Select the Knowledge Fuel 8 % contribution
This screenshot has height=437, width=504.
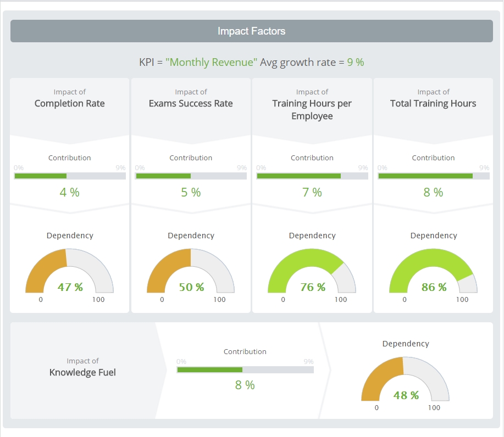(x=245, y=385)
